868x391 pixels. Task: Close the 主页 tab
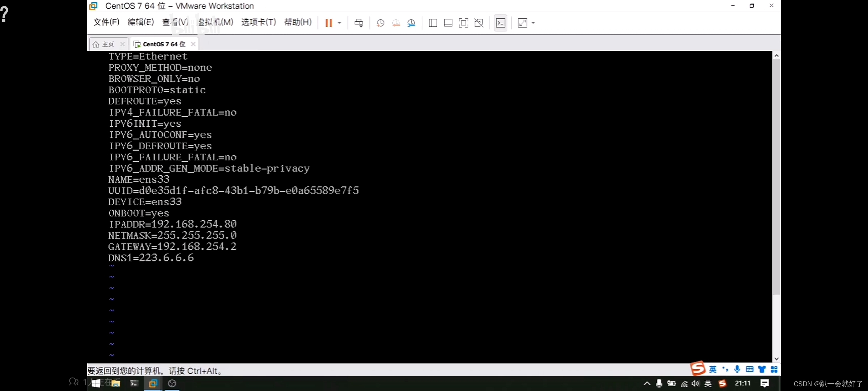(122, 44)
